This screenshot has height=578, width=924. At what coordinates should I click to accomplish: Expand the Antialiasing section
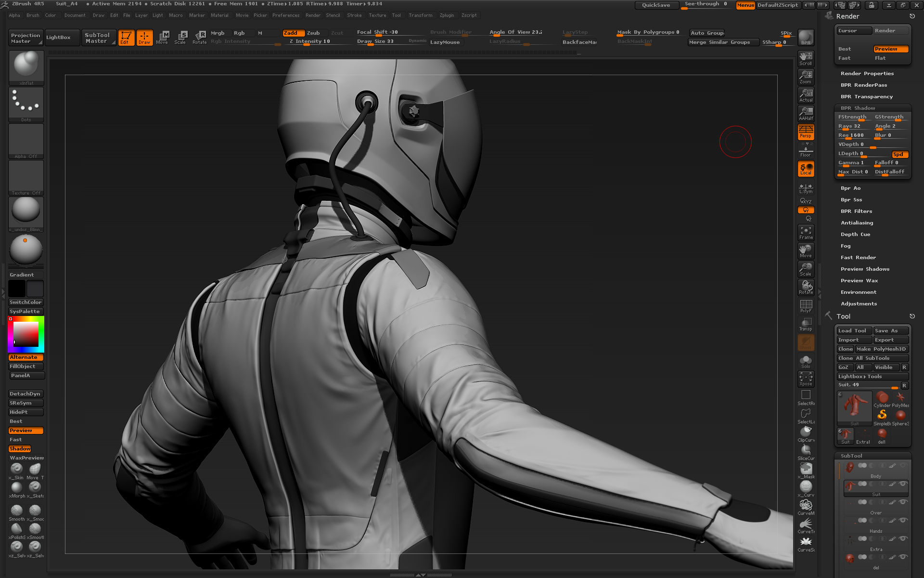pyautogui.click(x=857, y=223)
